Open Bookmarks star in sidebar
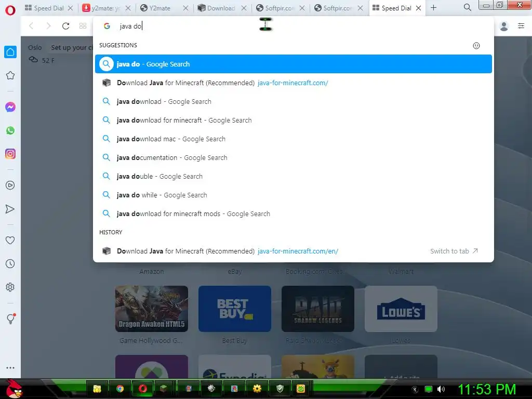Viewport: 532px width, 399px height. click(10, 75)
